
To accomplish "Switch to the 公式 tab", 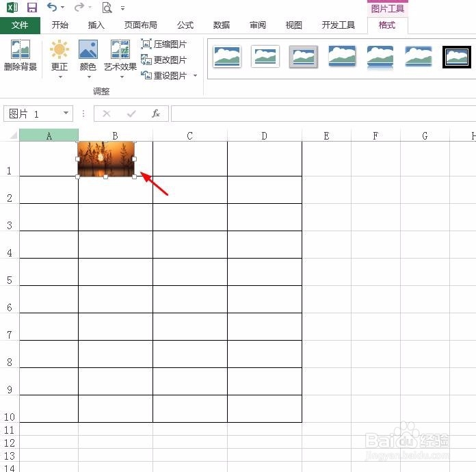I will 185,25.
